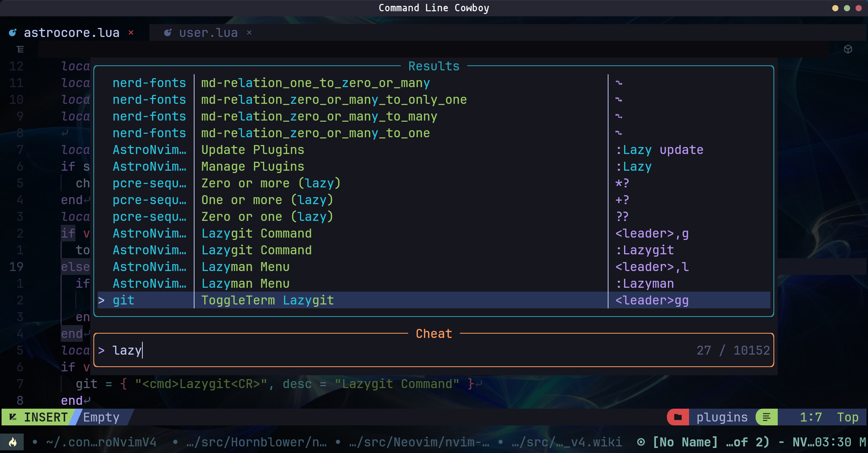Select the astrocore.lua tab
This screenshot has height=453, width=868.
(x=72, y=33)
